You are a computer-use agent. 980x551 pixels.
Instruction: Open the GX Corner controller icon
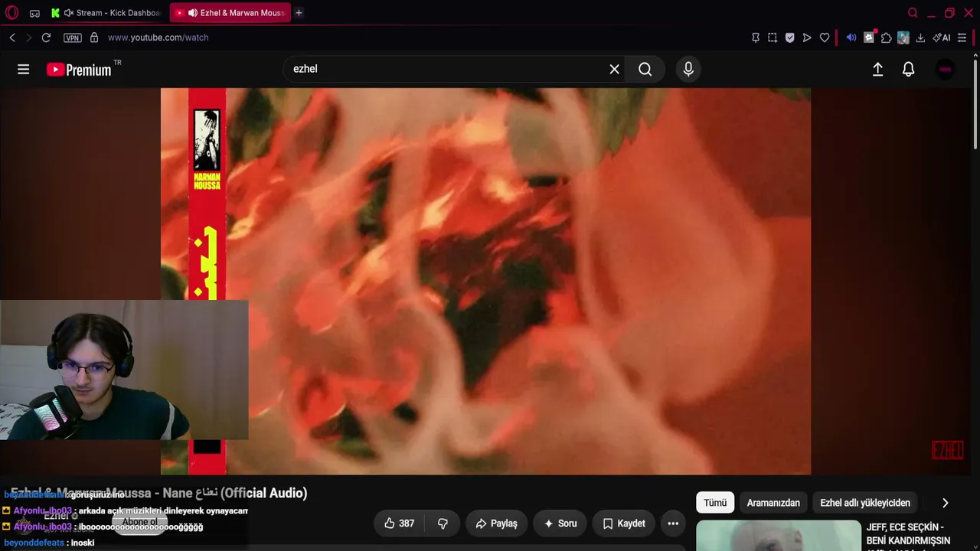pyautogui.click(x=34, y=13)
